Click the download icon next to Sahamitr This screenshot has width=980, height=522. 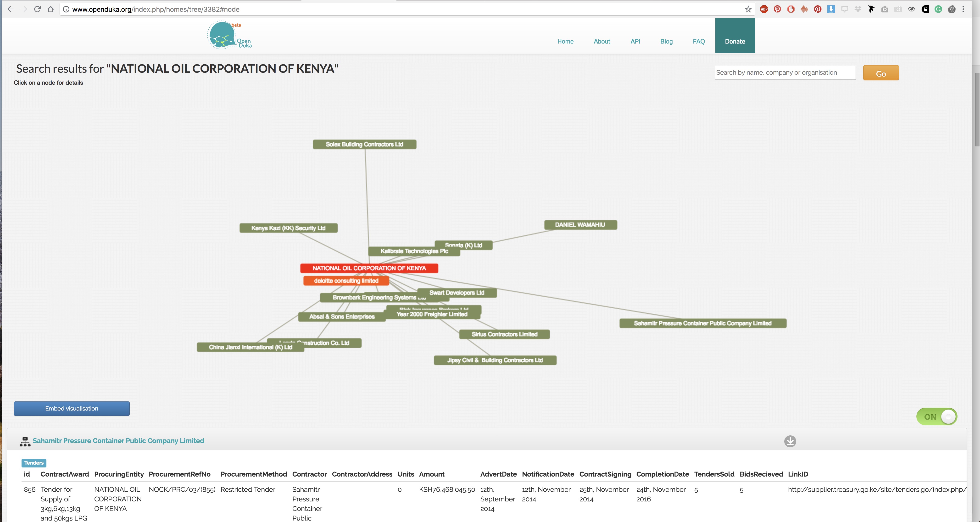click(790, 441)
